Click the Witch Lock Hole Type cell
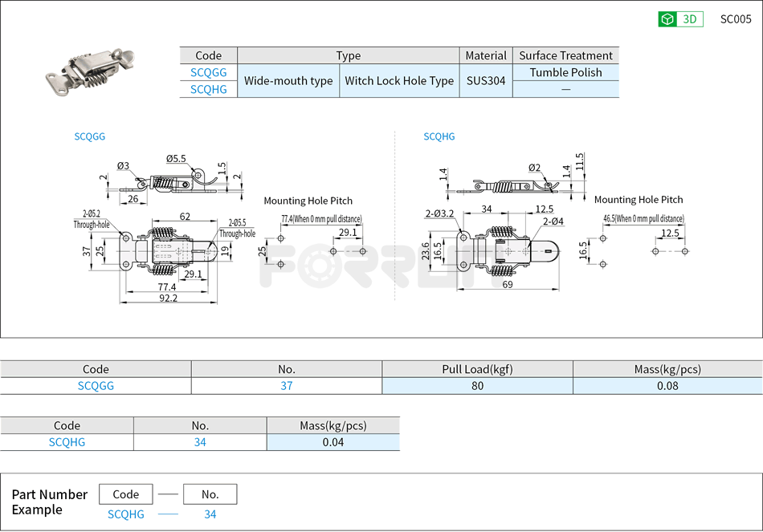The width and height of the screenshot is (763, 532). pos(399,81)
